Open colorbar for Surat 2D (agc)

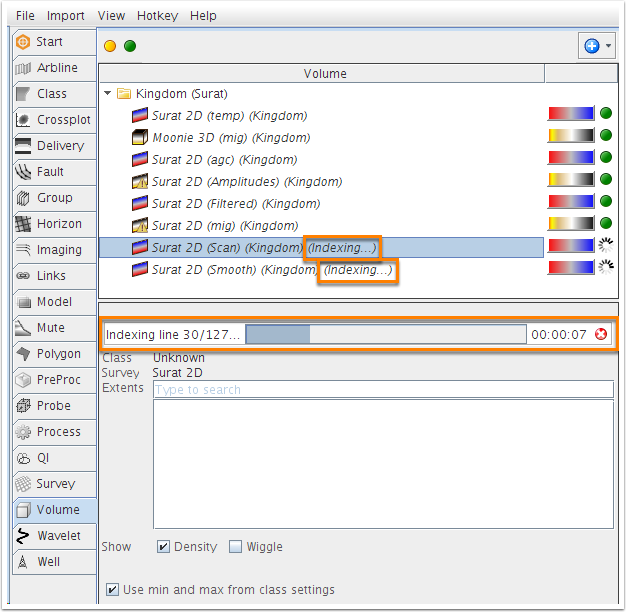tap(571, 157)
